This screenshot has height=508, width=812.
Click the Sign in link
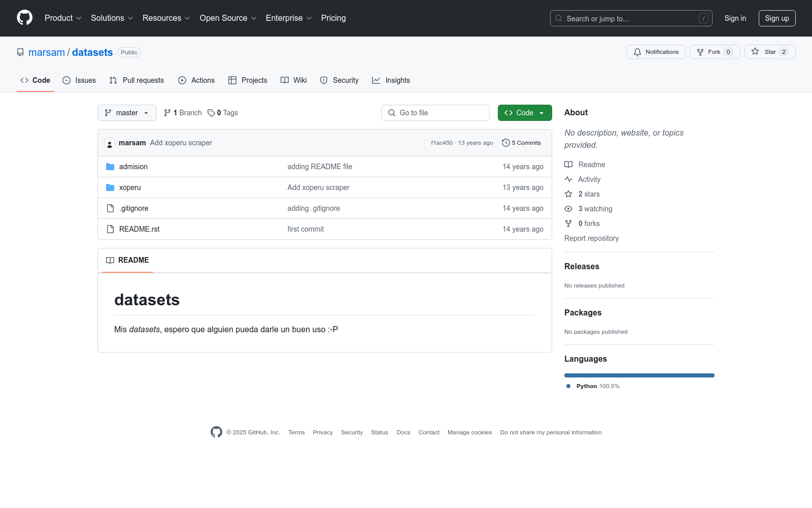735,18
